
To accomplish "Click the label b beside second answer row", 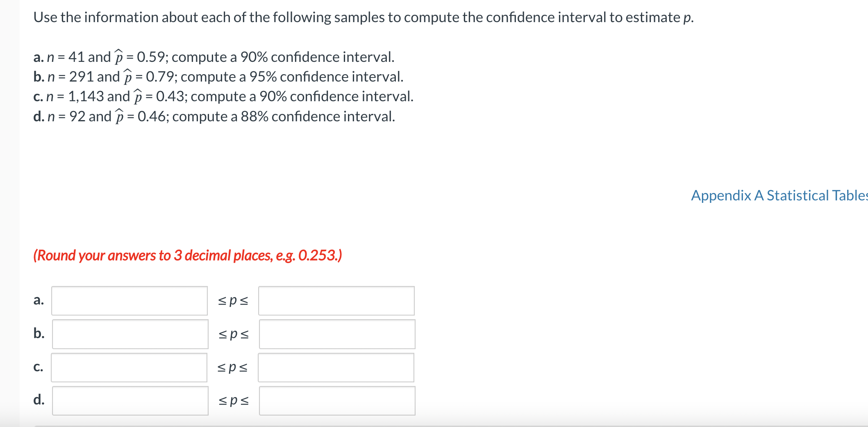I will tap(38, 334).
